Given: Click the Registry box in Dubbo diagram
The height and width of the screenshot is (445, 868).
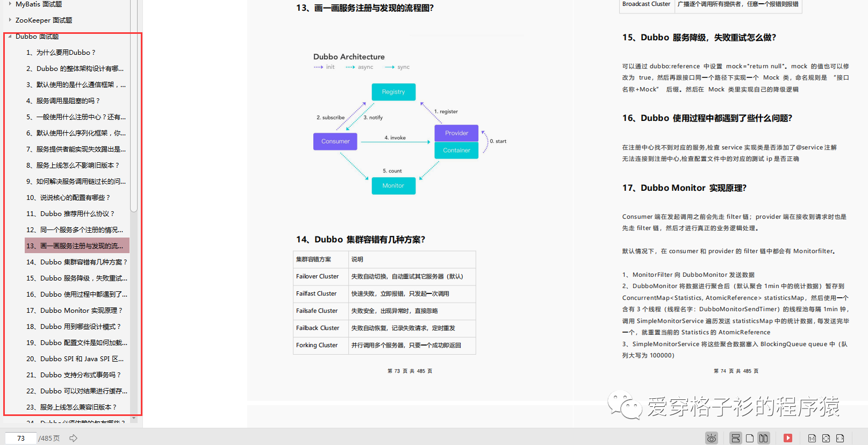Looking at the screenshot, I should [393, 92].
